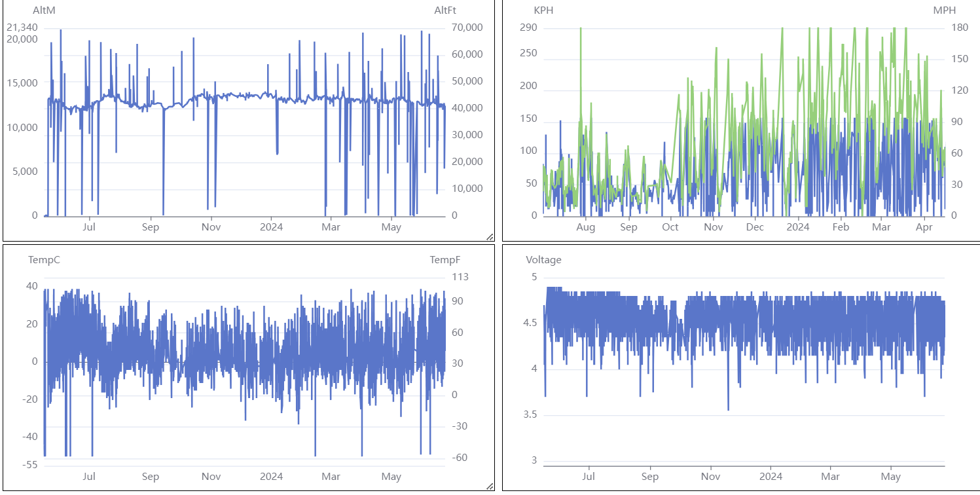Click Nov on the altitude chart axis
The width and height of the screenshot is (980, 495).
tap(211, 227)
